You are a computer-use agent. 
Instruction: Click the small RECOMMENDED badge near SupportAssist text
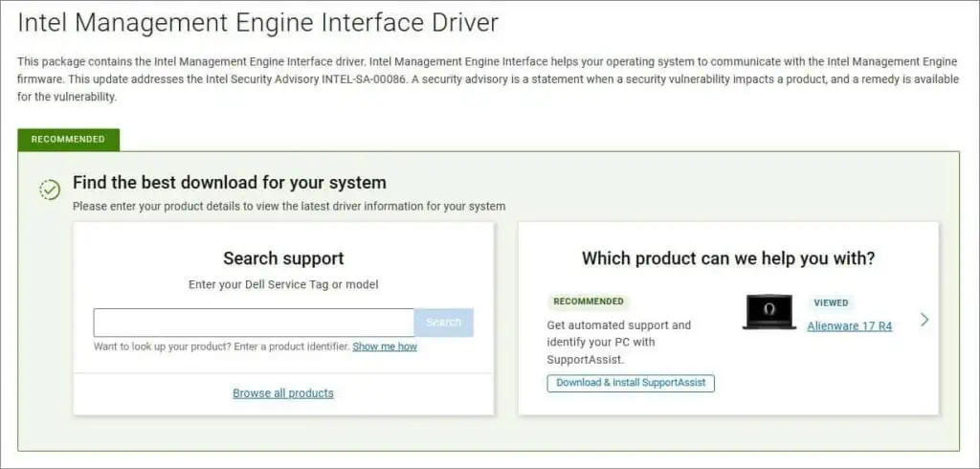588,301
